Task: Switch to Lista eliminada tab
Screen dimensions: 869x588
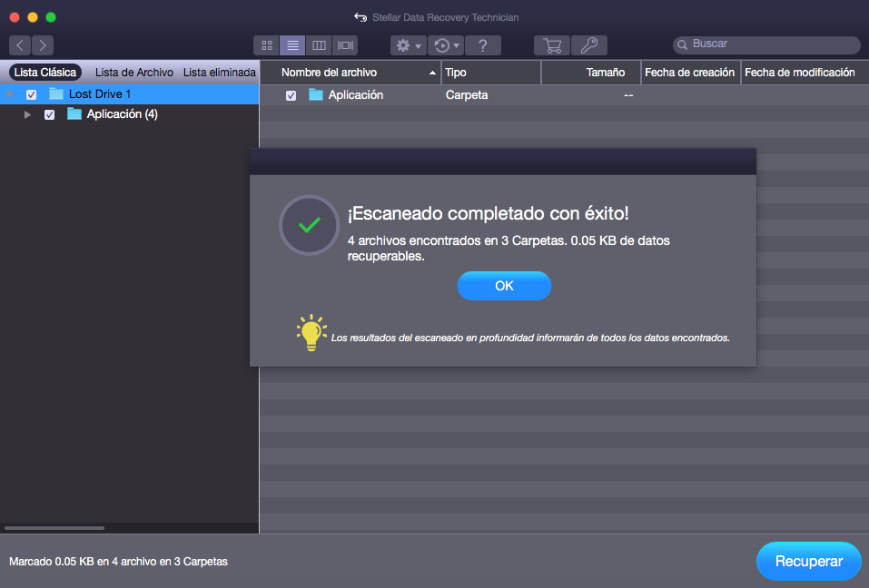Action: 219,72
